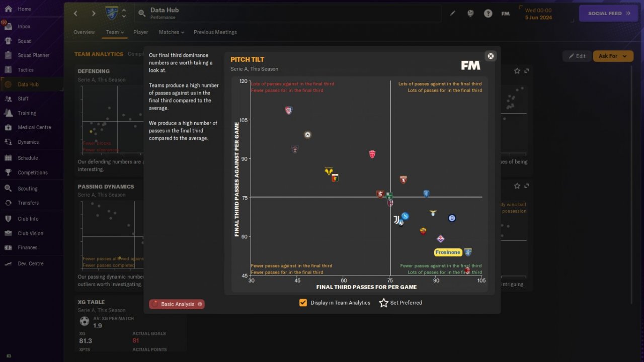This screenshot has height=362, width=644.
Task: Click the up chevron beside the club badge
Action: coord(124,10)
